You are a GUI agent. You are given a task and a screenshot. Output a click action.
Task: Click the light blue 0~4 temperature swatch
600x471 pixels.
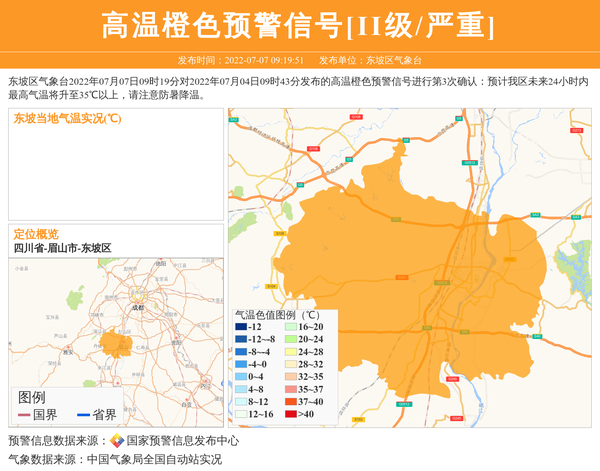(241, 377)
